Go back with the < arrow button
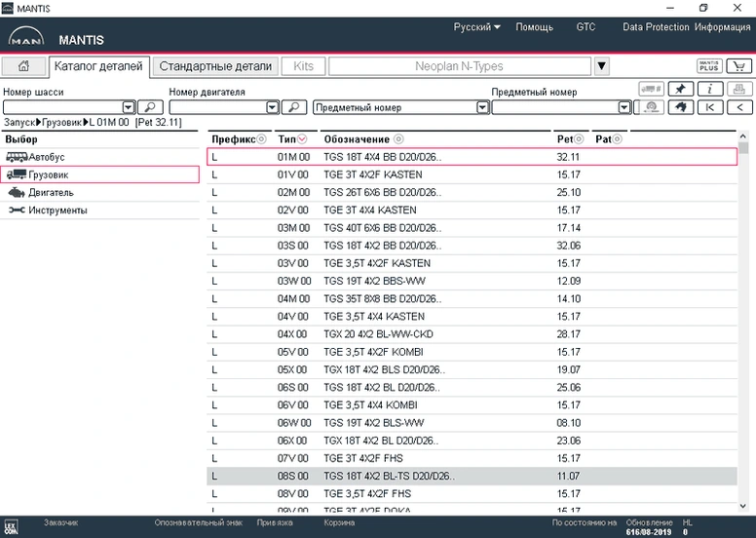 [739, 107]
